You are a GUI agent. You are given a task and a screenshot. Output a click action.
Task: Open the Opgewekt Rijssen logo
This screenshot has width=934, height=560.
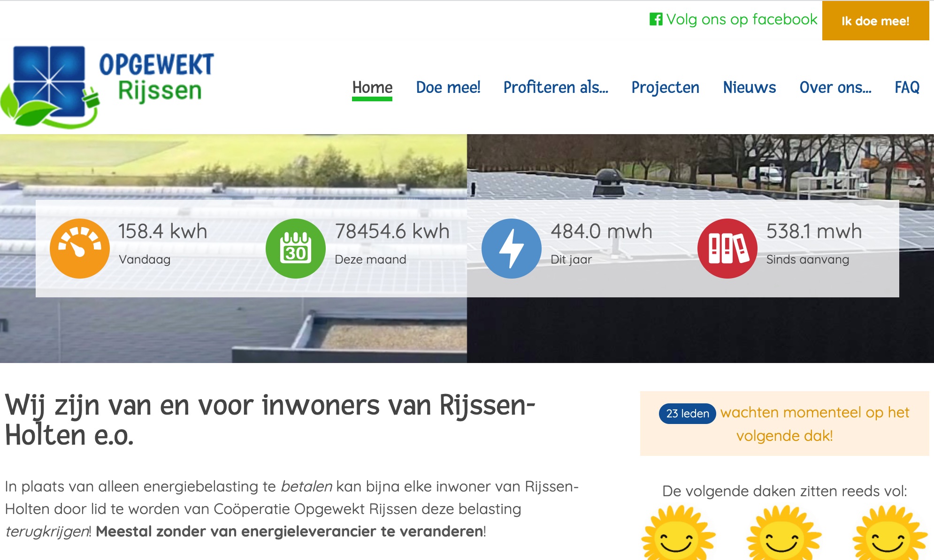[107, 87]
